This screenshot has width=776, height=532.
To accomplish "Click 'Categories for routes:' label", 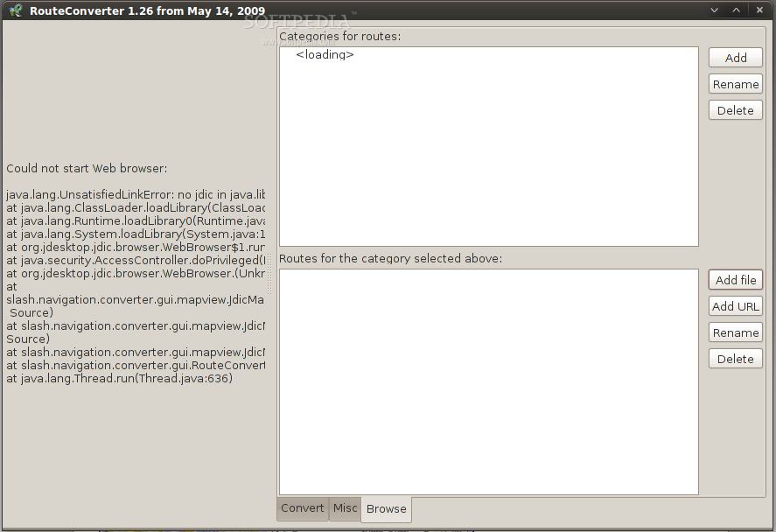I will coord(340,36).
